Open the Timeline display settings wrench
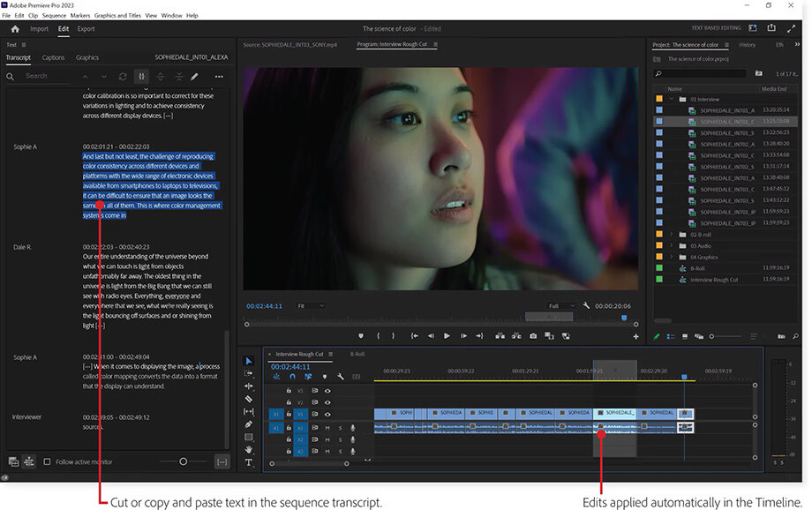The image size is (812, 510). (x=340, y=377)
